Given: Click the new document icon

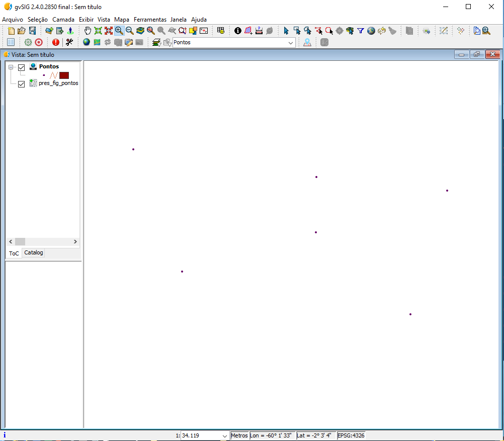Looking at the screenshot, I should coord(11,31).
